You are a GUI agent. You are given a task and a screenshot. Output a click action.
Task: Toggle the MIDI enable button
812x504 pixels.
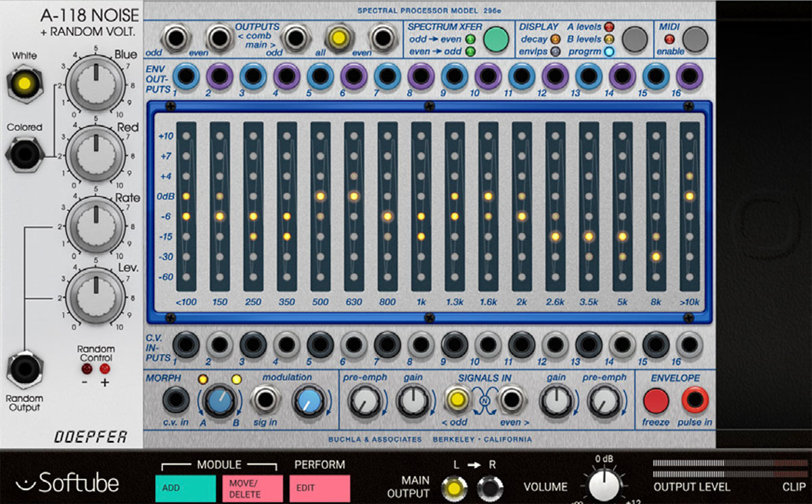click(x=695, y=40)
